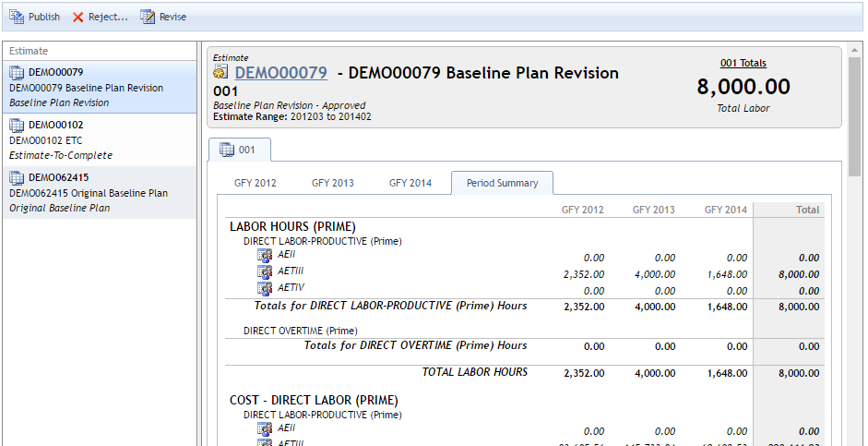
Task: Click AETIII GFY 2012 value 2,352.00
Action: tap(584, 274)
